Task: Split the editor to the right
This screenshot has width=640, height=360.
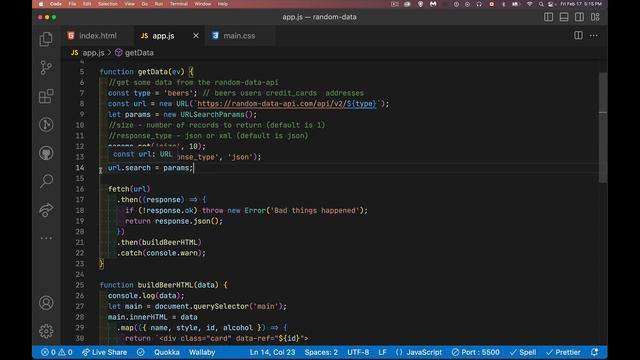Action: pos(578,36)
